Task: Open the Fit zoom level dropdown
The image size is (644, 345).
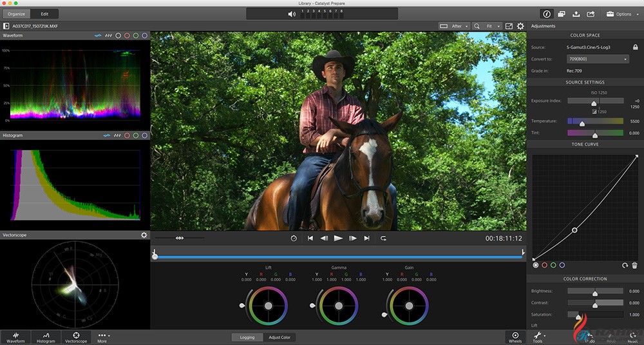Action: [493, 26]
